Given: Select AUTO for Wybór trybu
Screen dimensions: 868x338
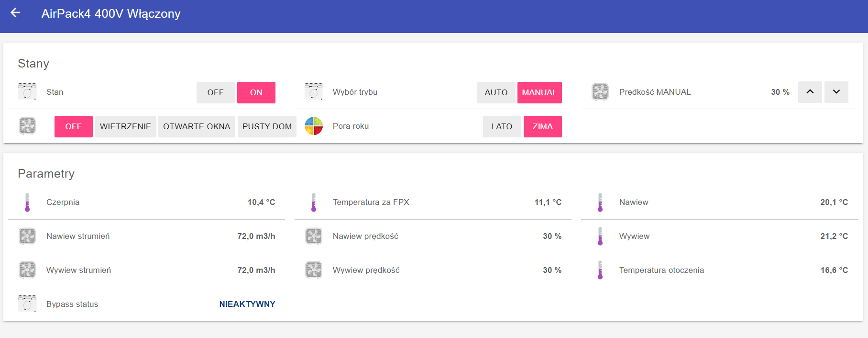Looking at the screenshot, I should click(x=496, y=92).
